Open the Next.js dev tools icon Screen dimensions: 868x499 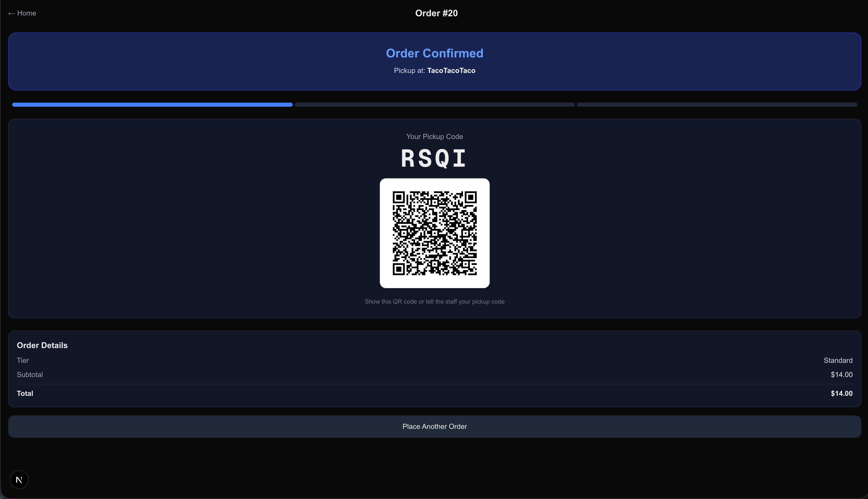click(x=19, y=479)
